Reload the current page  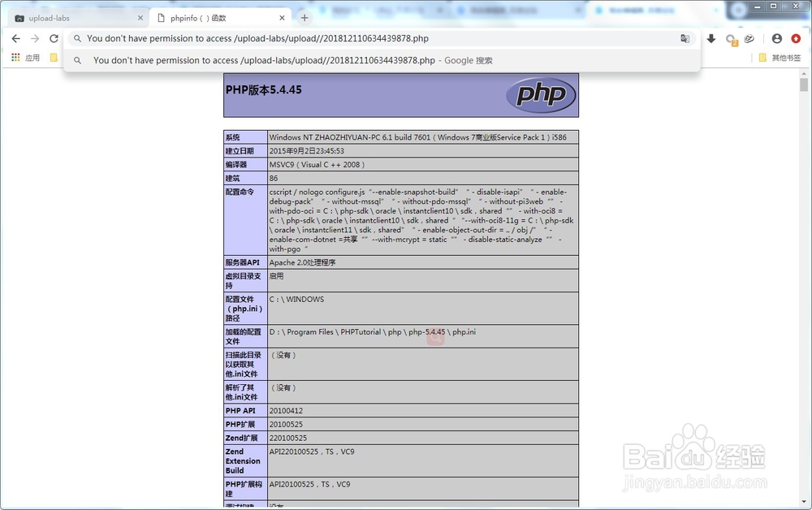pos(54,38)
